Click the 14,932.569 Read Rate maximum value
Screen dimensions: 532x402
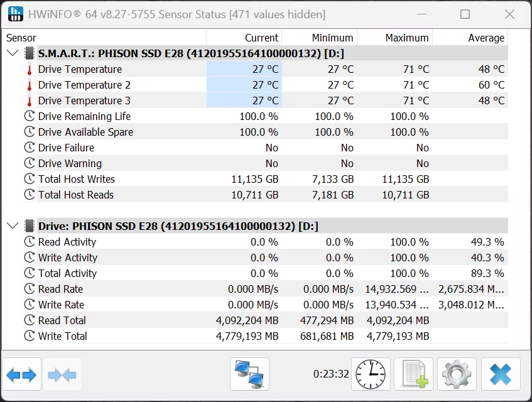pos(396,289)
